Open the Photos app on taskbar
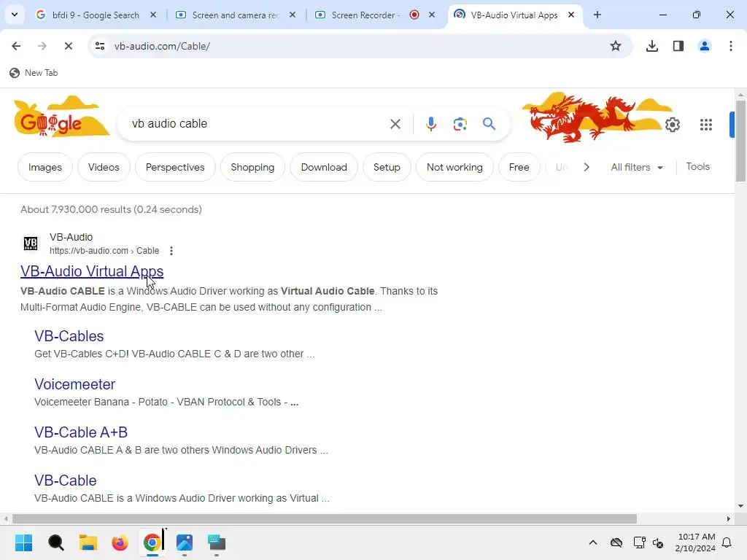Viewport: 747px width, 560px height. (x=185, y=542)
